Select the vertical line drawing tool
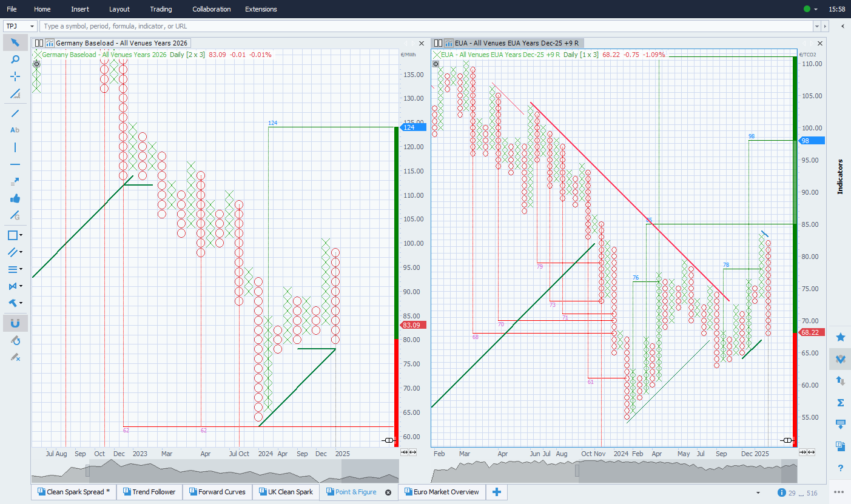This screenshot has height=504, width=851. coord(15,147)
